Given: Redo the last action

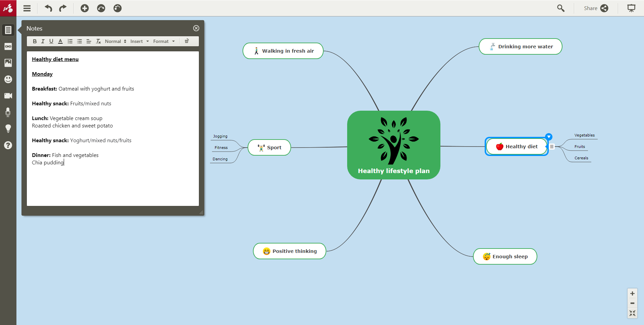Looking at the screenshot, I should [x=63, y=8].
